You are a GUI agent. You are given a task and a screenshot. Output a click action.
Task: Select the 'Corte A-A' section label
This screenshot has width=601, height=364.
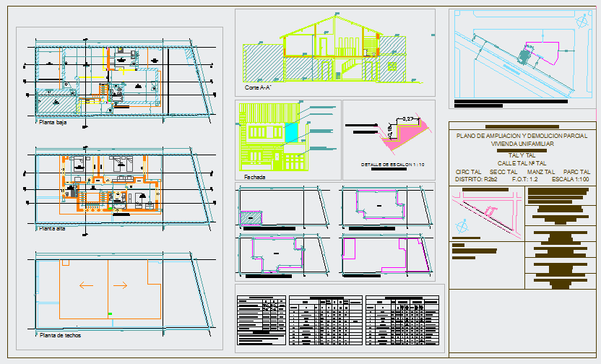259,87
